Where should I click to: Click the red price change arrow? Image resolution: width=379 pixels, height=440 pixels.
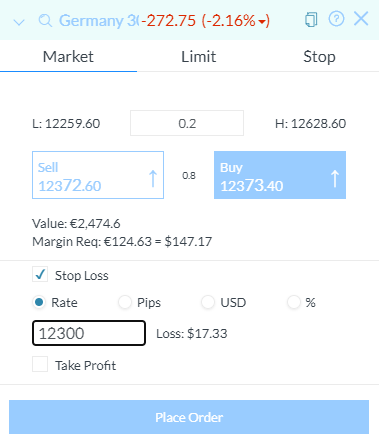263,22
